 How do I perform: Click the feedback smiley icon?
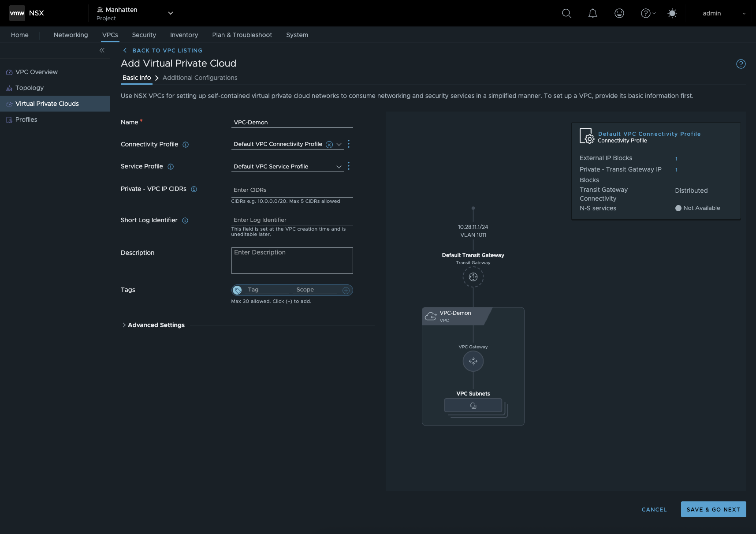[619, 14]
